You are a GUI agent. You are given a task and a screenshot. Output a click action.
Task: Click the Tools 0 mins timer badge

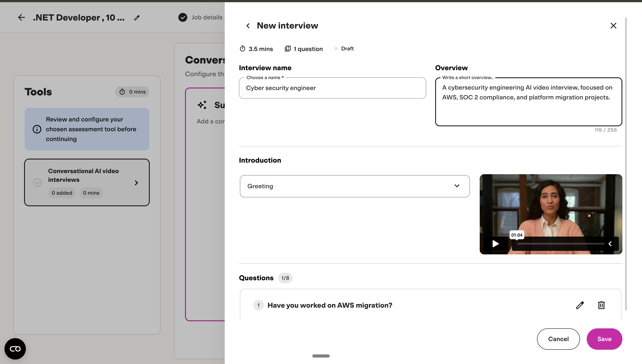pos(132,92)
